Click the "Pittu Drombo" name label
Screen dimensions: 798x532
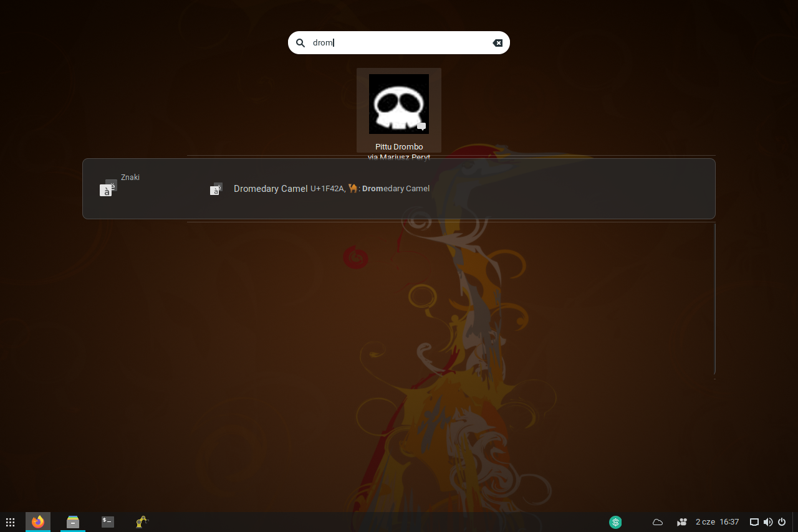399,147
